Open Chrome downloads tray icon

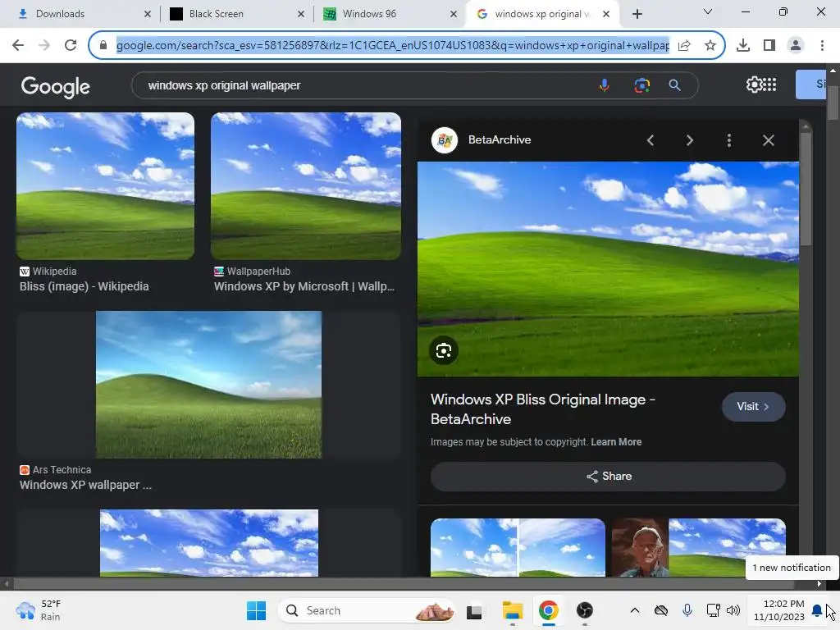click(x=743, y=45)
